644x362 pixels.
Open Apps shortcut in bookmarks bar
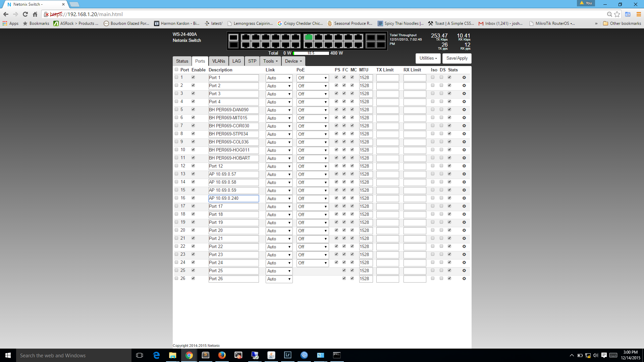point(10,23)
